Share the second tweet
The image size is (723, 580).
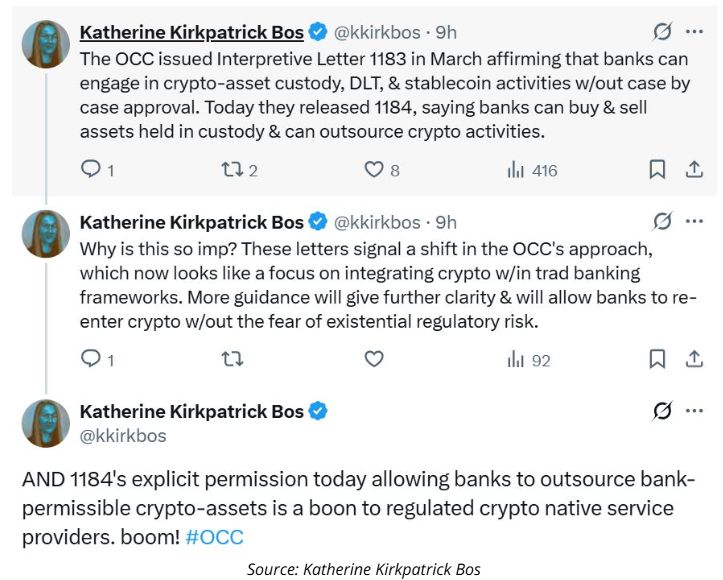point(693,359)
